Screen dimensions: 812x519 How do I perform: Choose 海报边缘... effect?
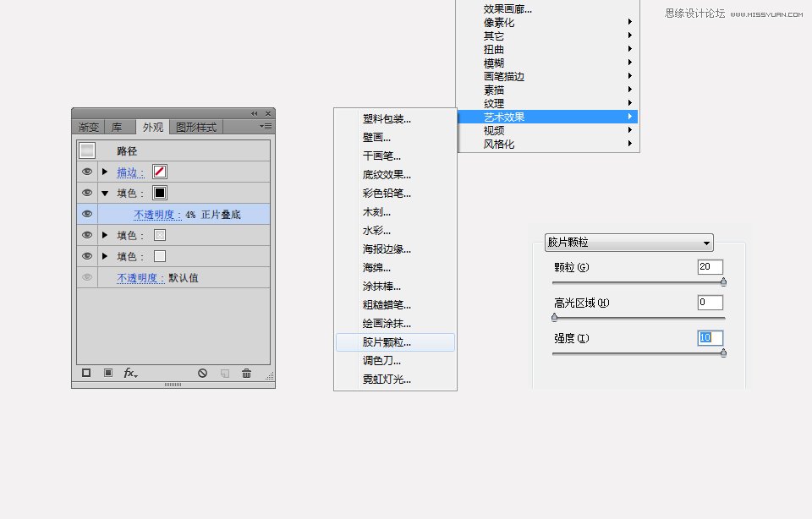tap(395, 249)
